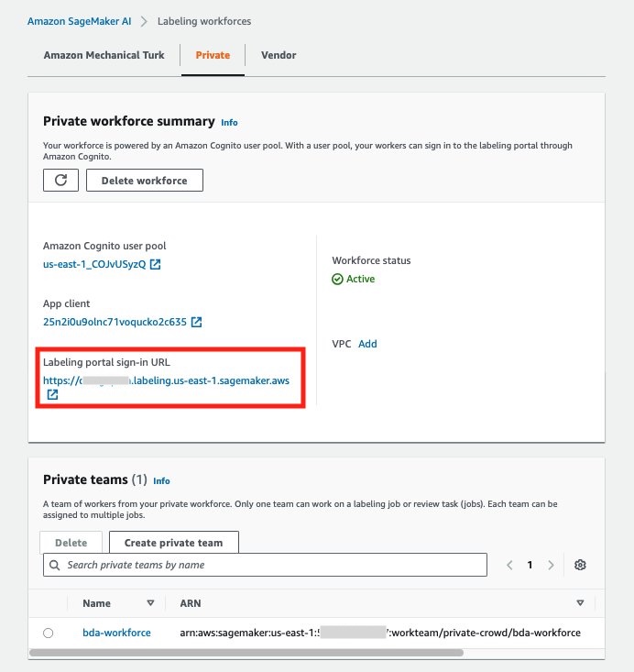Click Create private team button
This screenshot has width=634, height=672.
[x=173, y=543]
